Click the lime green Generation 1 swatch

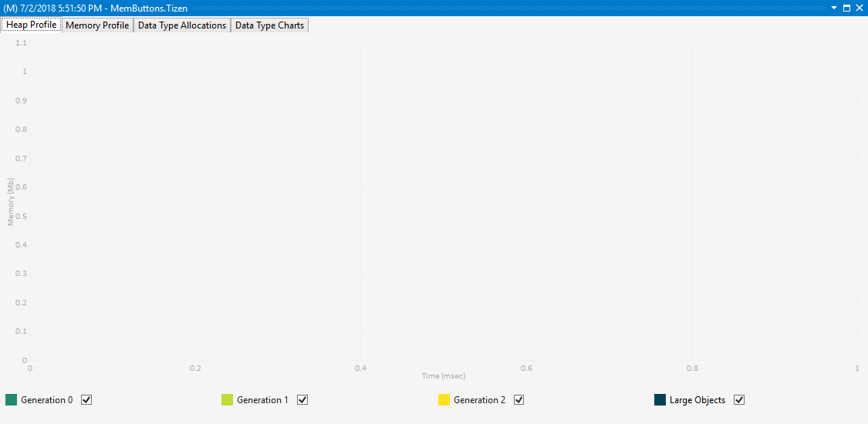(x=227, y=400)
